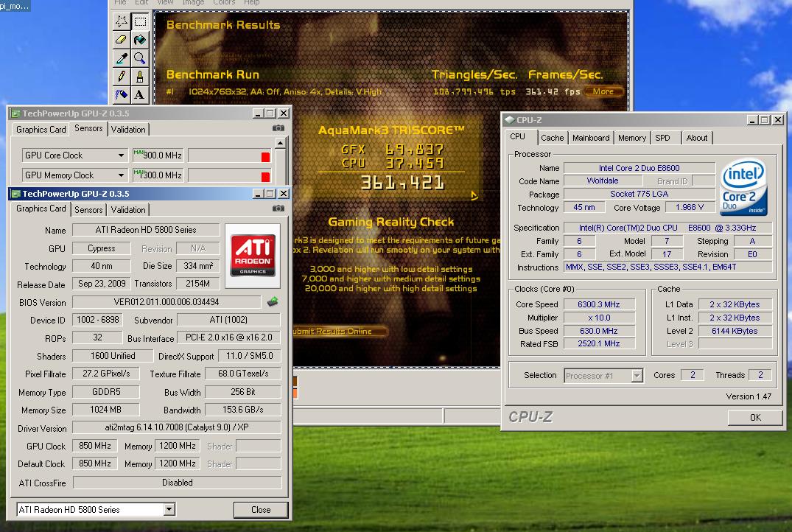Click the Name value Intel Core 2 Duo E8600
Screen dimensions: 792x532
(639, 168)
